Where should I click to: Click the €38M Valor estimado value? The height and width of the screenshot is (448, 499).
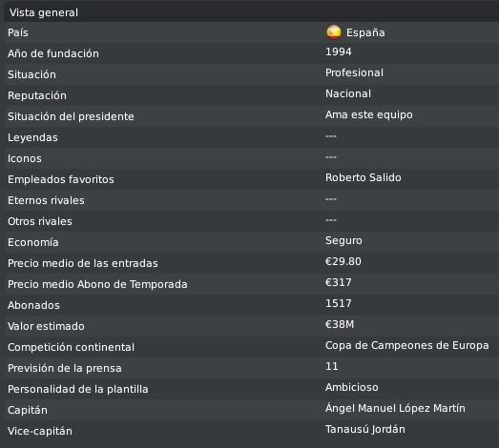(x=340, y=324)
